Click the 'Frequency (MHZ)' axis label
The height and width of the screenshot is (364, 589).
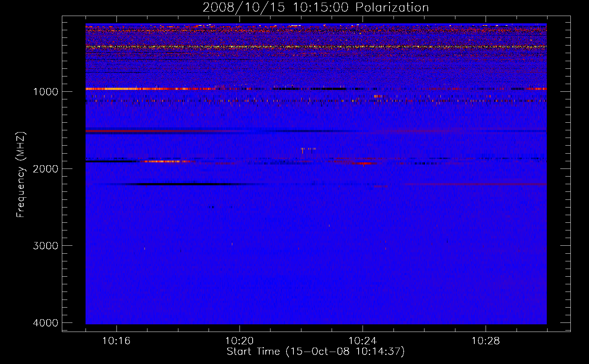tap(21, 175)
